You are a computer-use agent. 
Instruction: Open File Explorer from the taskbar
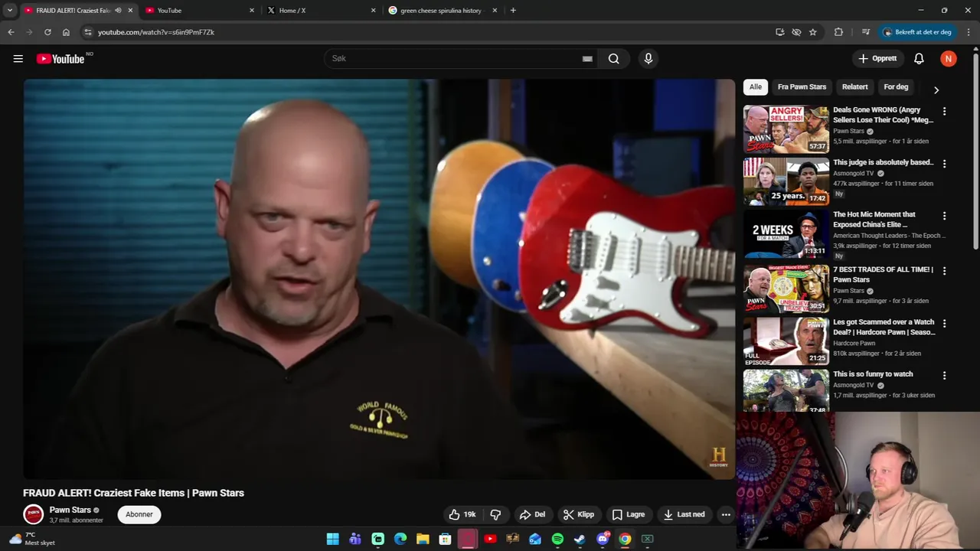click(x=423, y=539)
